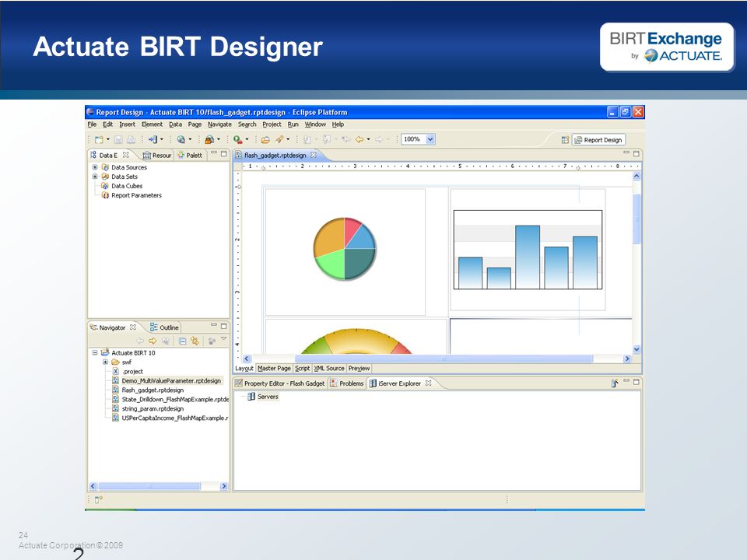Switch to the Preview tab
Viewport: 747px width, 560px height.
click(x=359, y=368)
